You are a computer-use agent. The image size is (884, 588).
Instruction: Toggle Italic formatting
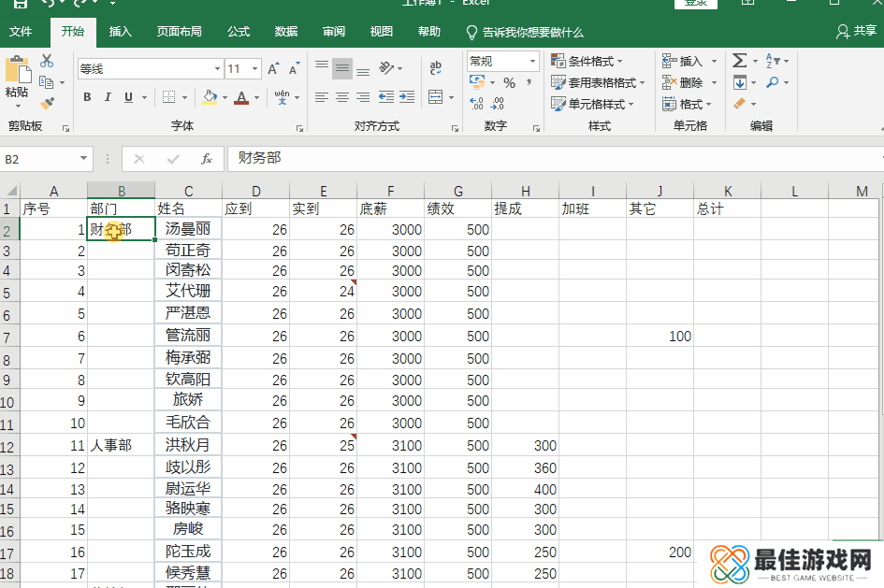(108, 97)
